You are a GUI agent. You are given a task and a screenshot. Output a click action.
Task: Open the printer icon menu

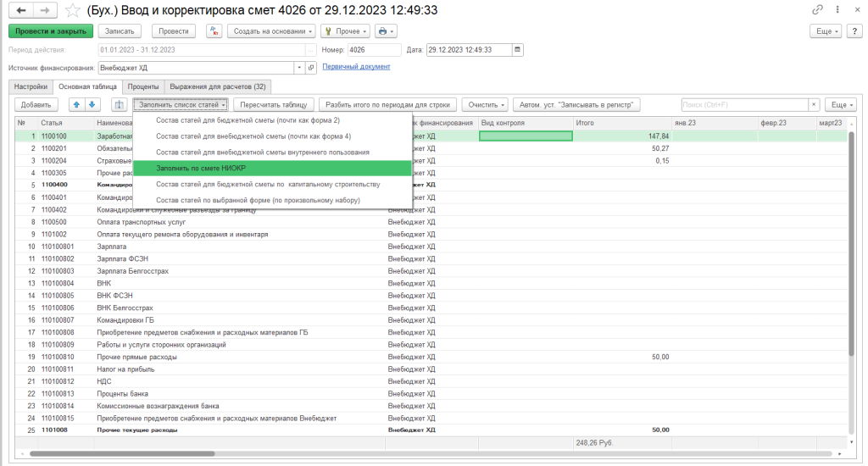point(386,31)
